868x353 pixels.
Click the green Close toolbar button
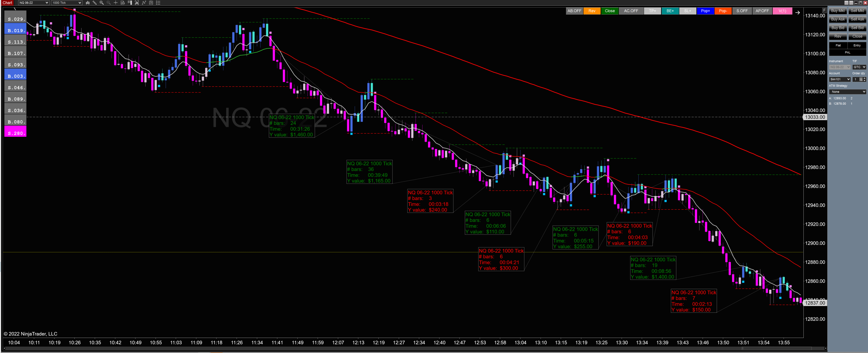(x=610, y=11)
